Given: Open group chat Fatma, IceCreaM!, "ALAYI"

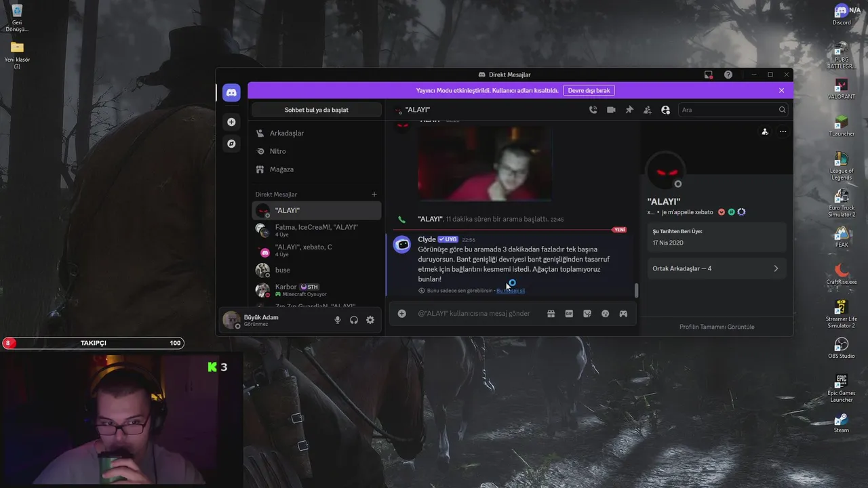Looking at the screenshot, I should click(x=316, y=230).
